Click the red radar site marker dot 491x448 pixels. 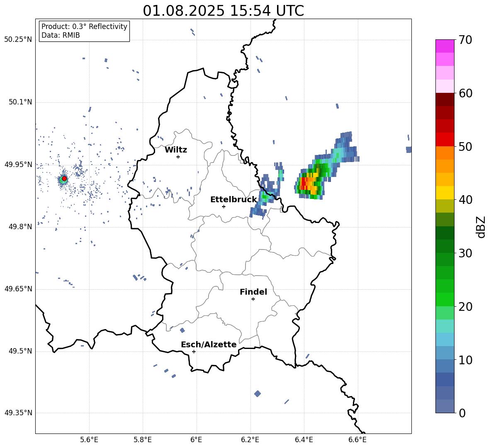pos(64,179)
